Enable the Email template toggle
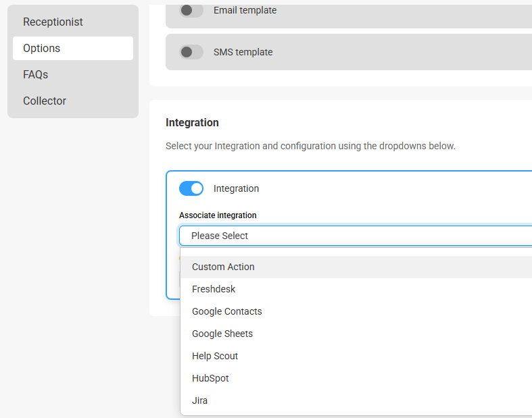The width and height of the screenshot is (532, 418). 191,11
